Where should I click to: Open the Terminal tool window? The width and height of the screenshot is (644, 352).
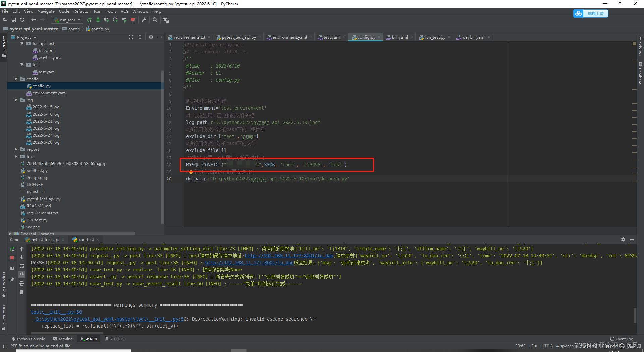point(63,339)
